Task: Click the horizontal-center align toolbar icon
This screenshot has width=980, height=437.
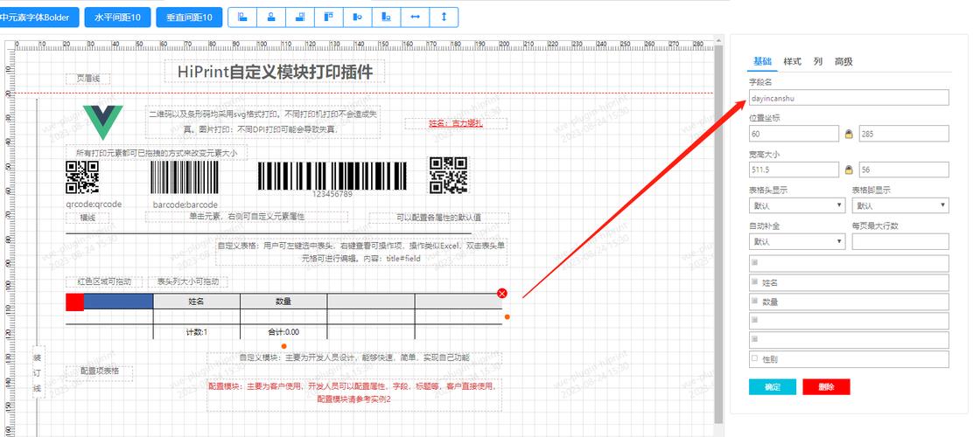Action: (271, 17)
